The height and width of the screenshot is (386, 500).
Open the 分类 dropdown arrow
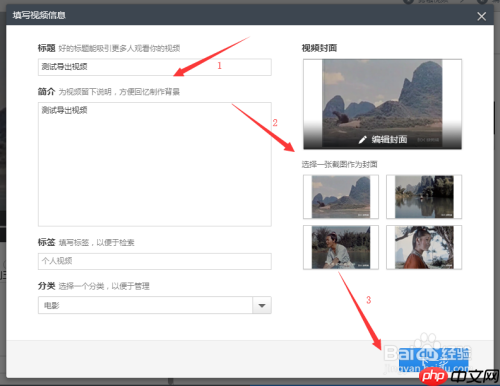pos(262,305)
